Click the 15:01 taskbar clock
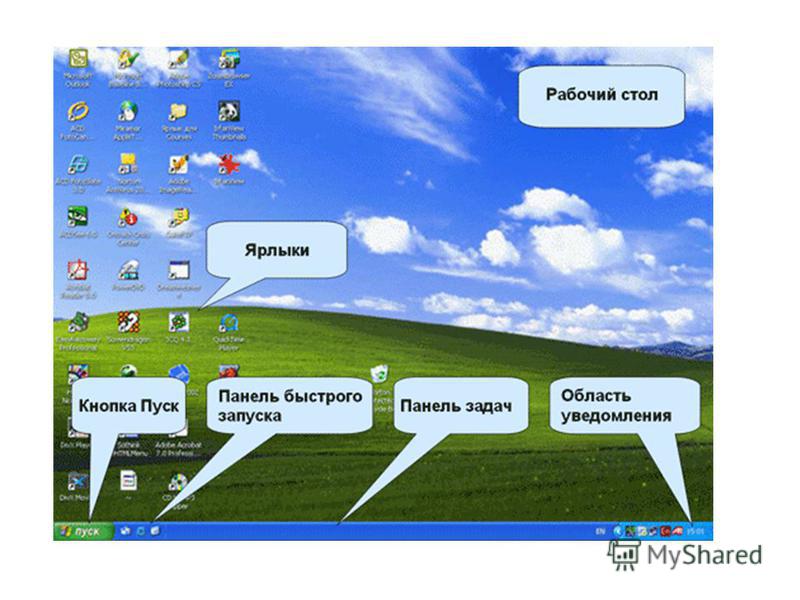The image size is (800, 600). 695,532
